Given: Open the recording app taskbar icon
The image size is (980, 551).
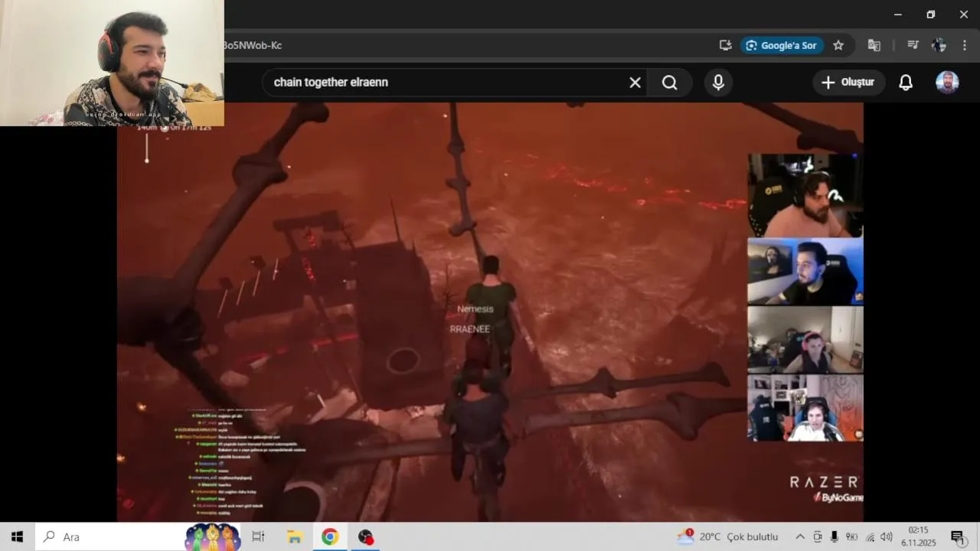Looking at the screenshot, I should tap(366, 537).
